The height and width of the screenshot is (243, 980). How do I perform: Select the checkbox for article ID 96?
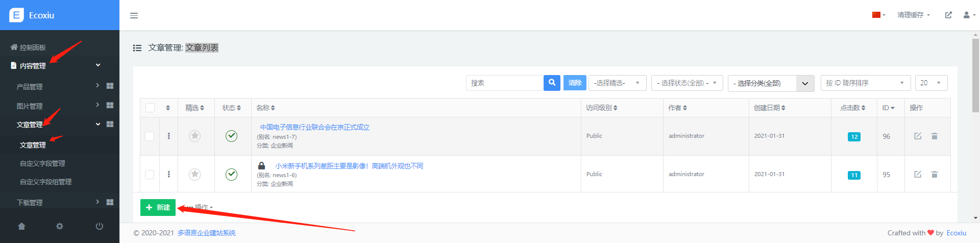tap(150, 136)
